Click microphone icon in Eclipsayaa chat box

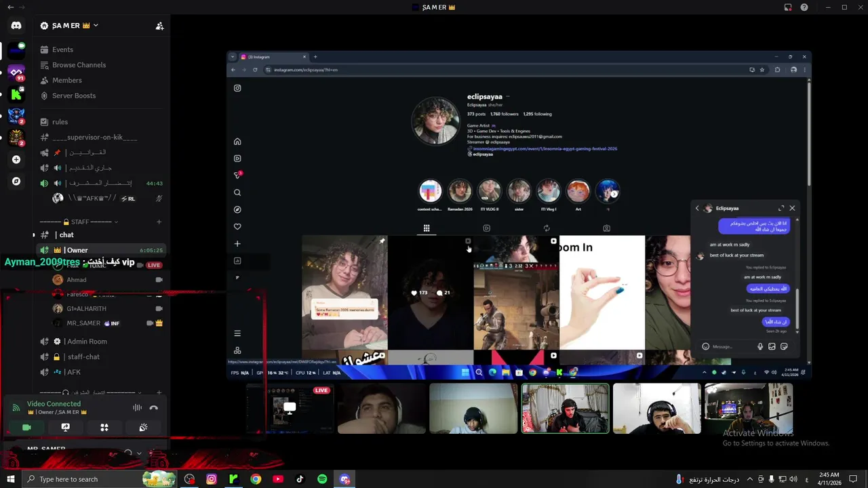pyautogui.click(x=760, y=346)
